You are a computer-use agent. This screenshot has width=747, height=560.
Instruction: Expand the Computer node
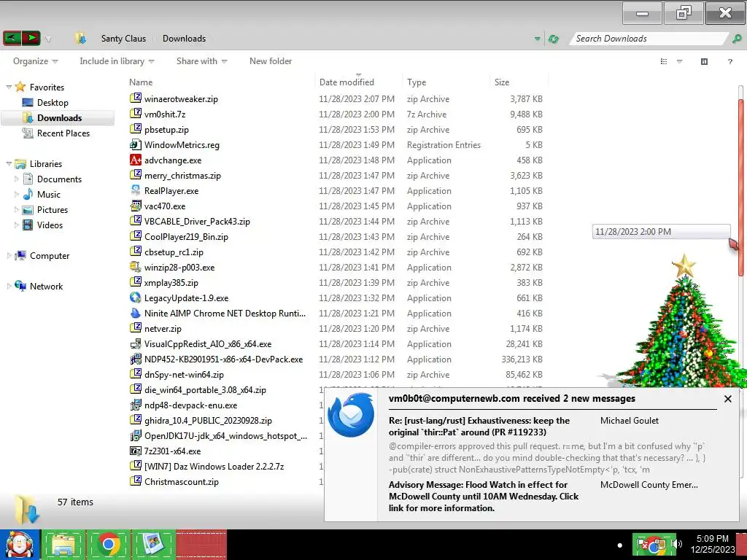[x=9, y=256]
